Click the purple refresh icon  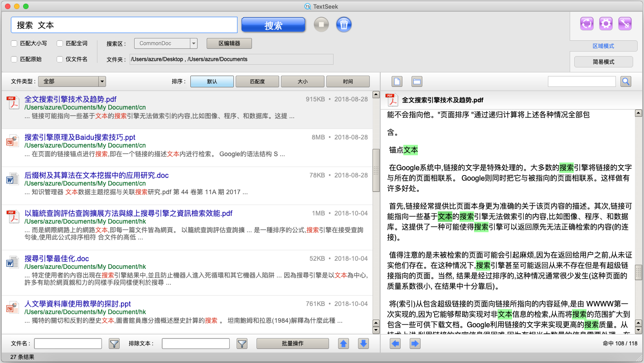click(586, 24)
